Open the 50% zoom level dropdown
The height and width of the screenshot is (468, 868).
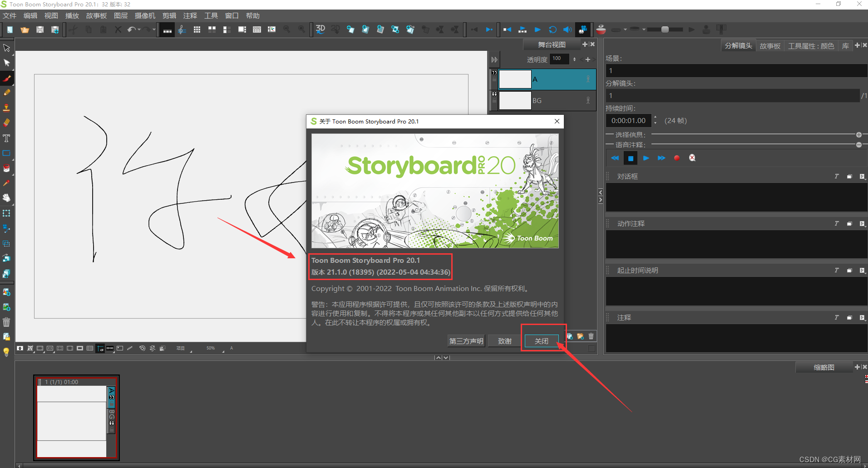point(210,348)
